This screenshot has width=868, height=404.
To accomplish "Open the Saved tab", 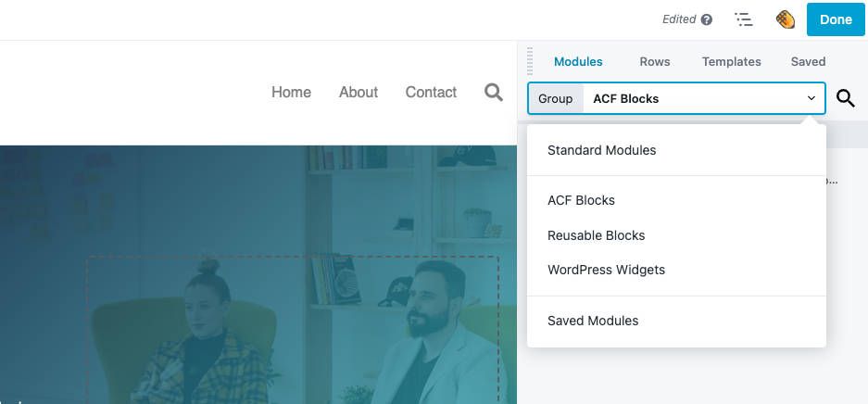I will 808,61.
